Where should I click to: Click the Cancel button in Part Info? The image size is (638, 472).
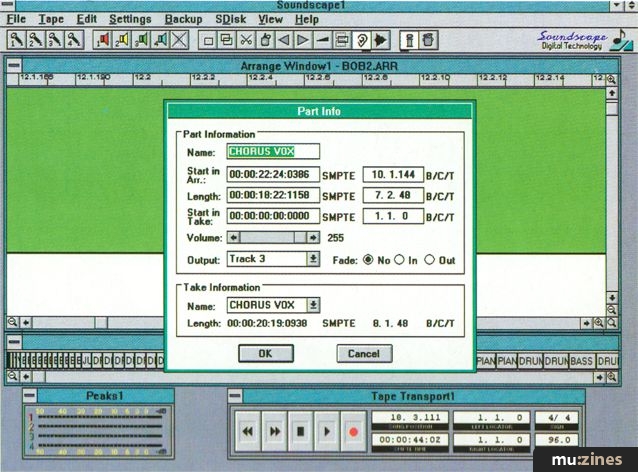tap(363, 353)
